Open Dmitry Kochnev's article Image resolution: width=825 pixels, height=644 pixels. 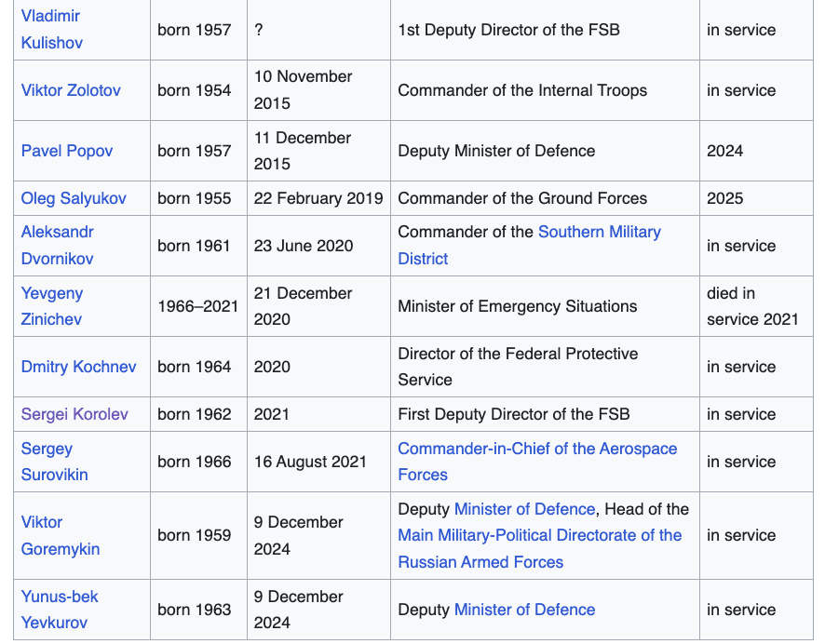click(x=78, y=367)
